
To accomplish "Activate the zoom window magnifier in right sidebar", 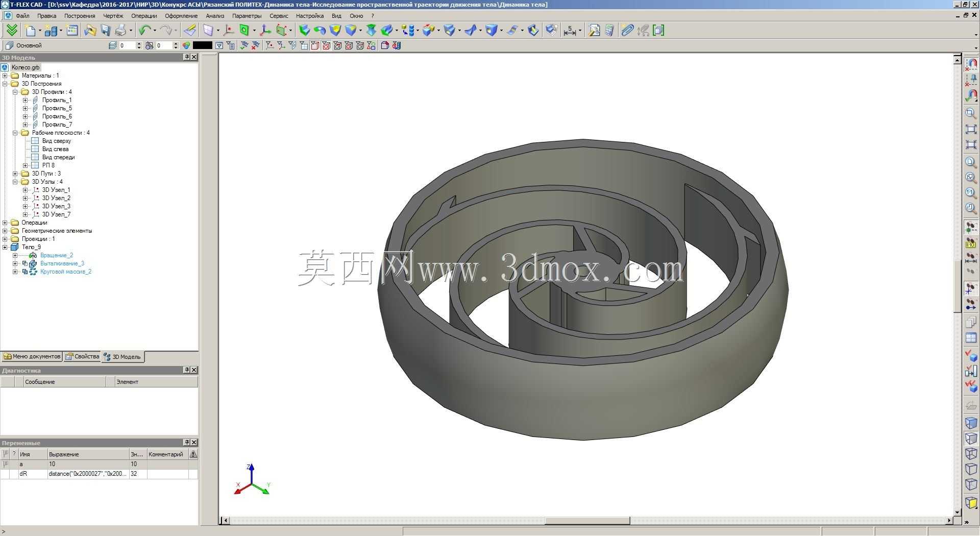I will (971, 113).
